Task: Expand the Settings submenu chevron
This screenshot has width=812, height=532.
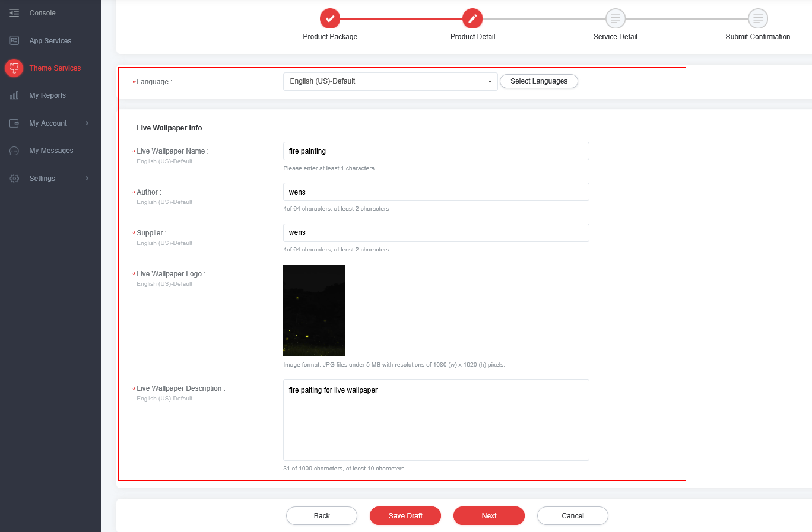Action: click(x=87, y=179)
